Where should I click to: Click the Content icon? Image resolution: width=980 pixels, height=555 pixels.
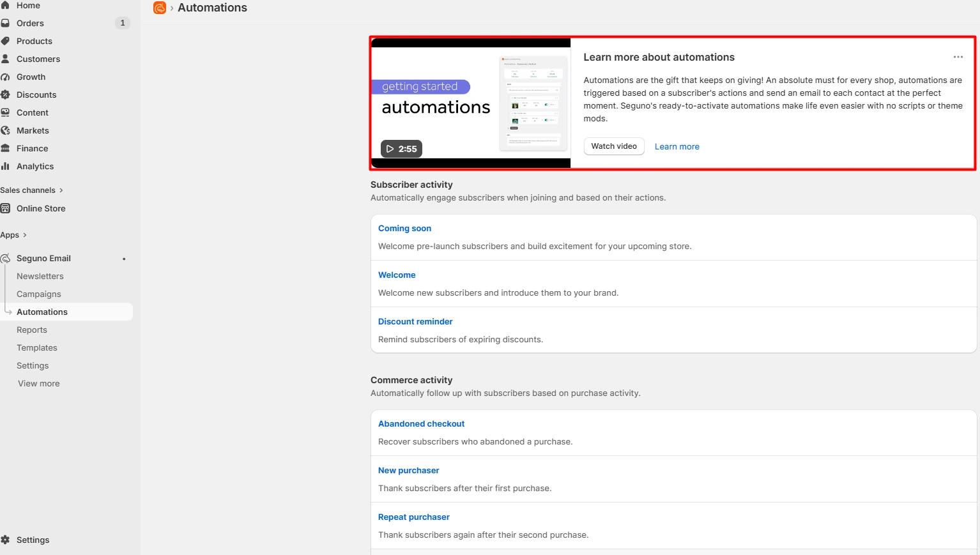[5, 112]
